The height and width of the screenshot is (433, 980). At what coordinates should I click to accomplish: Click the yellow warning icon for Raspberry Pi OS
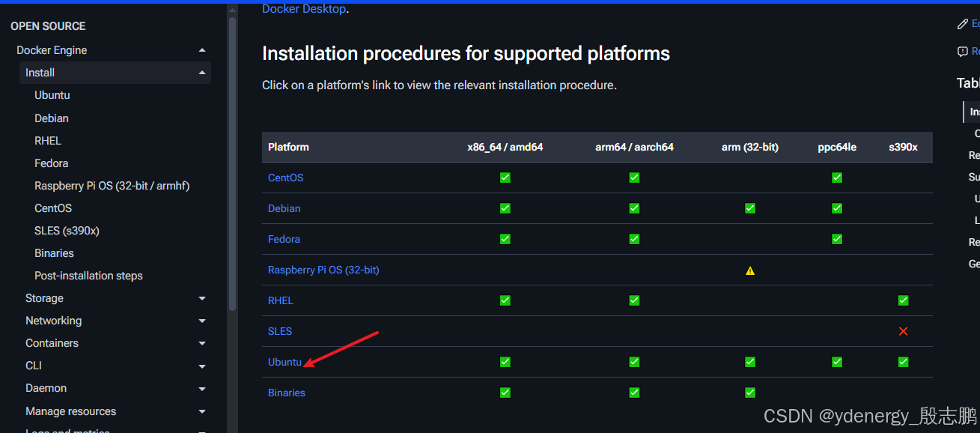(x=750, y=270)
